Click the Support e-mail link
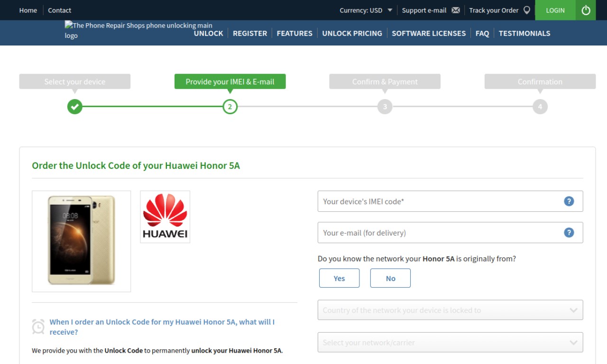The width and height of the screenshot is (607, 364). pos(424,10)
